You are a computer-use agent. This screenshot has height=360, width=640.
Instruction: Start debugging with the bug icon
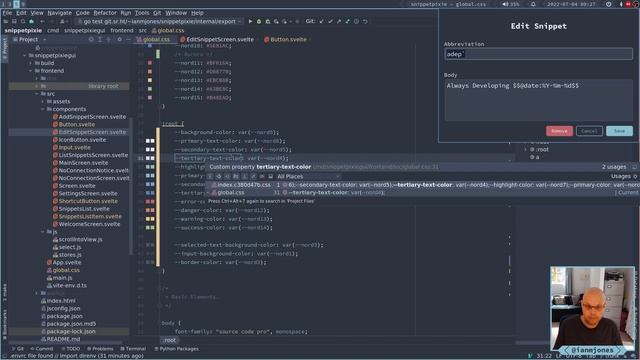259,21
